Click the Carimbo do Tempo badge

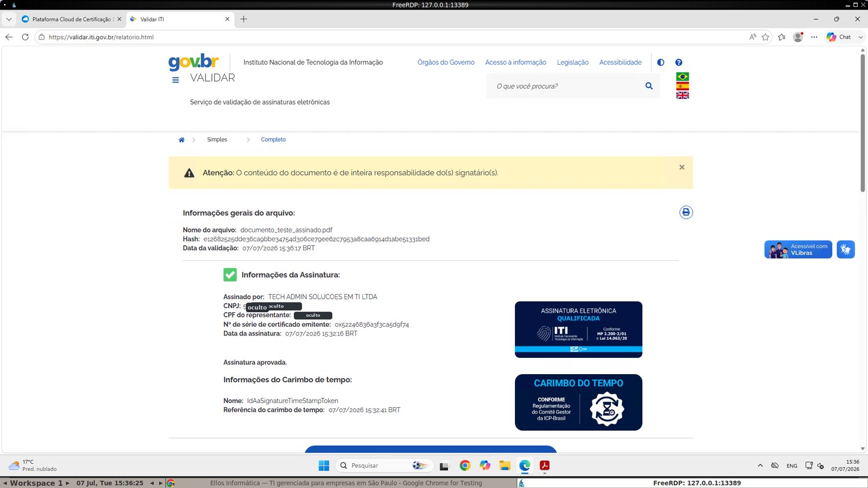(578, 402)
